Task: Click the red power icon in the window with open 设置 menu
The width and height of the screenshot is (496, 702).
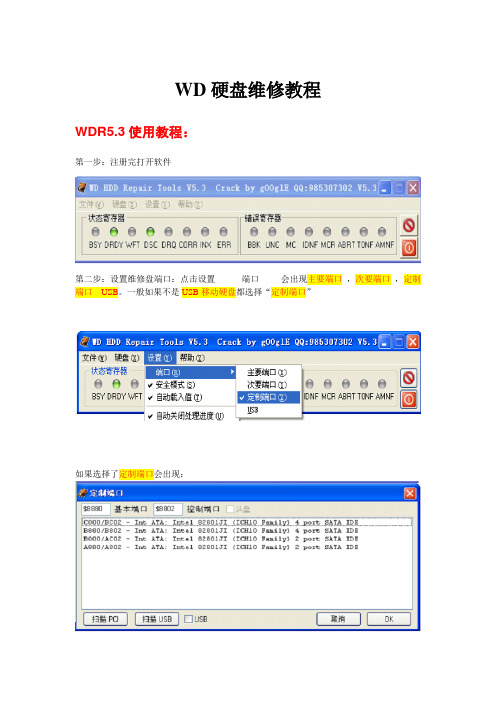Action: [x=408, y=399]
